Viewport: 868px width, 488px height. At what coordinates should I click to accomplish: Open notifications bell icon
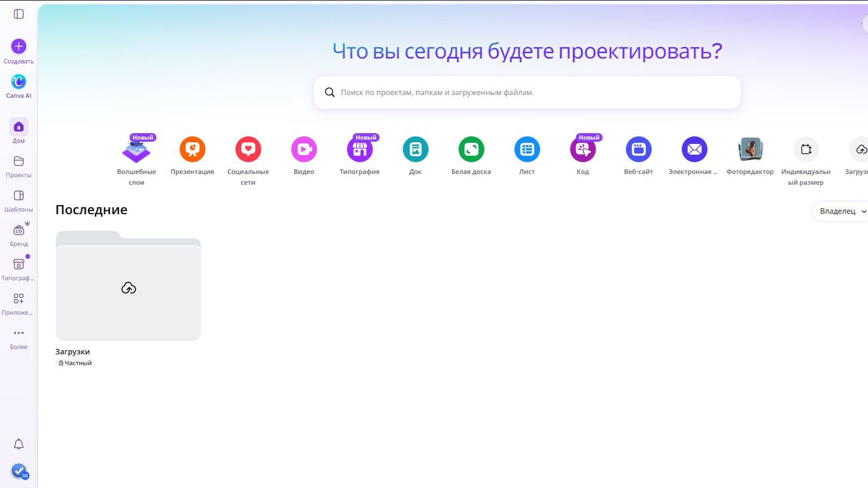click(19, 444)
